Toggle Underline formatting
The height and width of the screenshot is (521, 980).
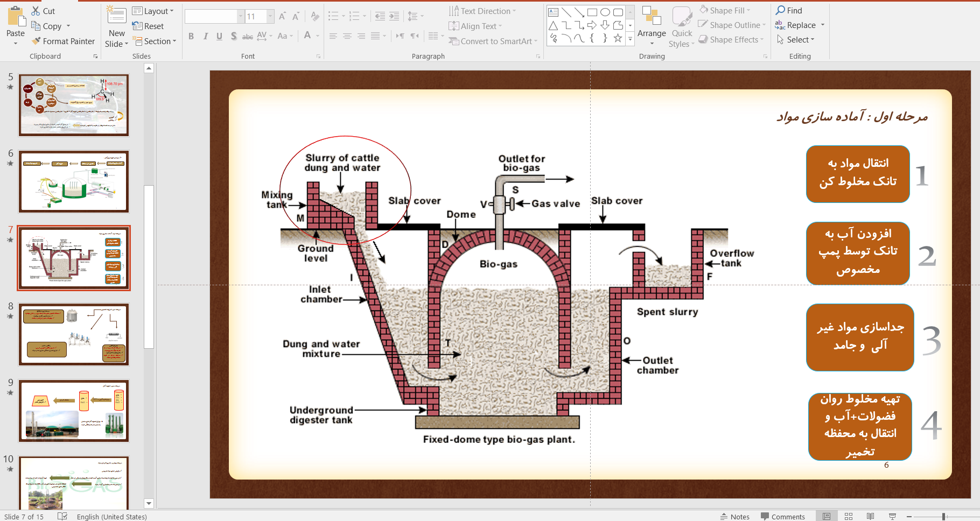[219, 36]
